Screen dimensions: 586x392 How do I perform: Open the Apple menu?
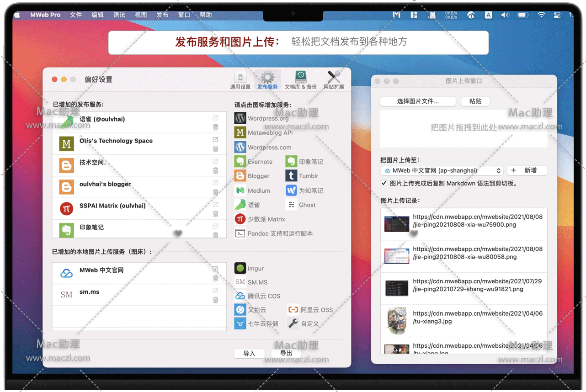click(17, 15)
